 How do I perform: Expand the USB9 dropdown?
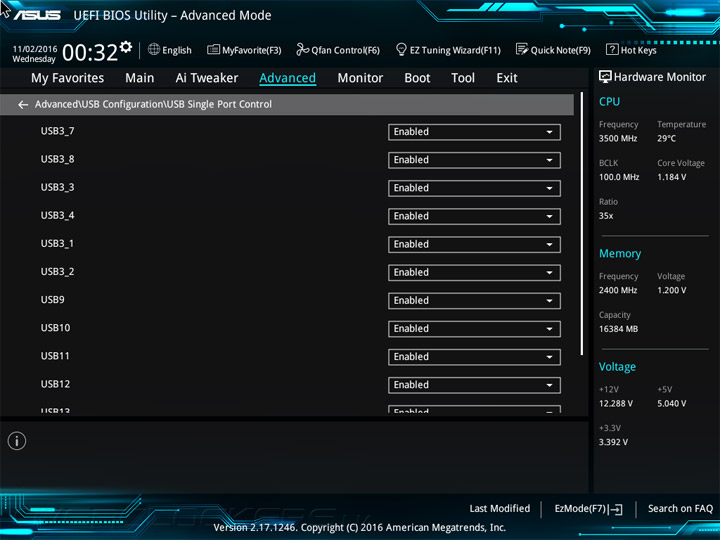[x=474, y=301]
